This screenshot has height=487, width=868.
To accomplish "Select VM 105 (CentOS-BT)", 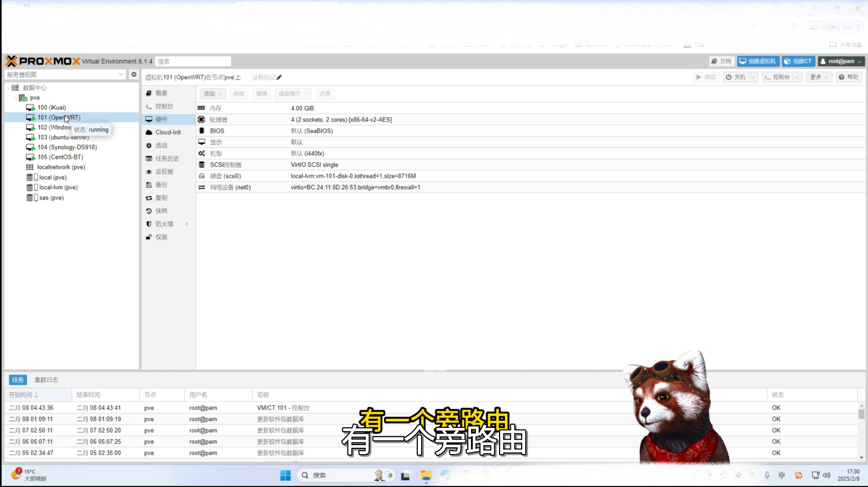I will pyautogui.click(x=60, y=157).
